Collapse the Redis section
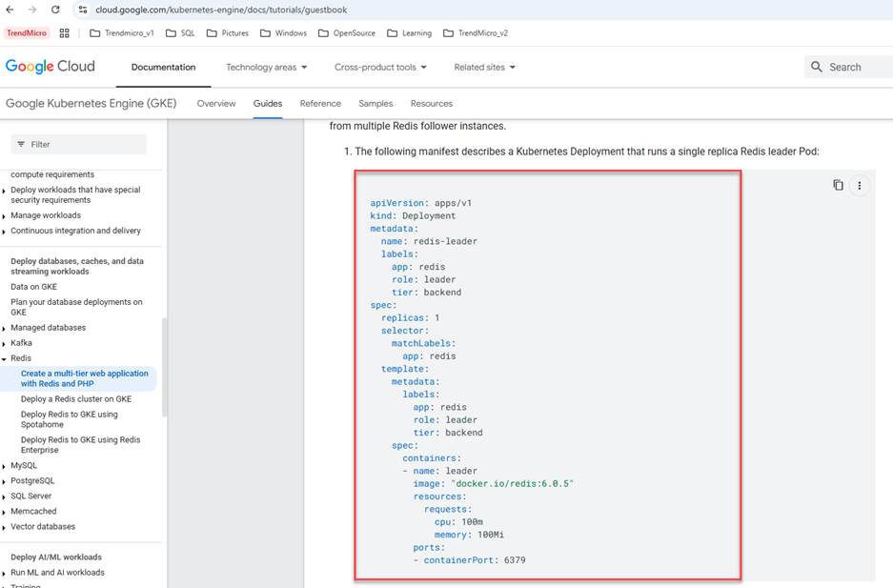This screenshot has width=893, height=588. click(21, 358)
